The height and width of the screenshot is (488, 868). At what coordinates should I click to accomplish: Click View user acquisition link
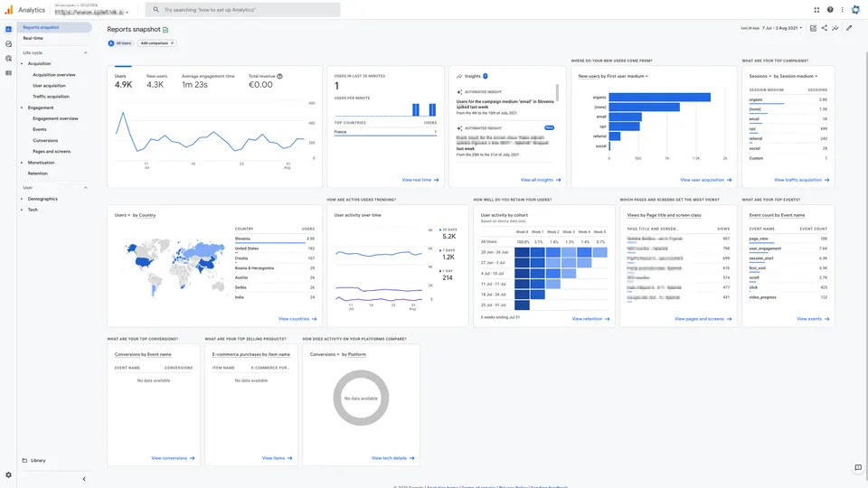coord(706,180)
